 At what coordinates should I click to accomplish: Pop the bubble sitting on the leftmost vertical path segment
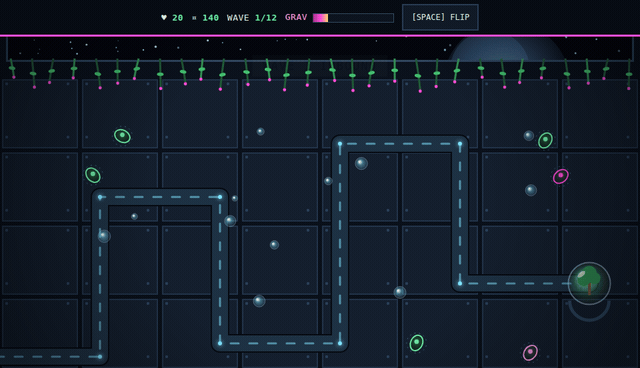point(104,236)
